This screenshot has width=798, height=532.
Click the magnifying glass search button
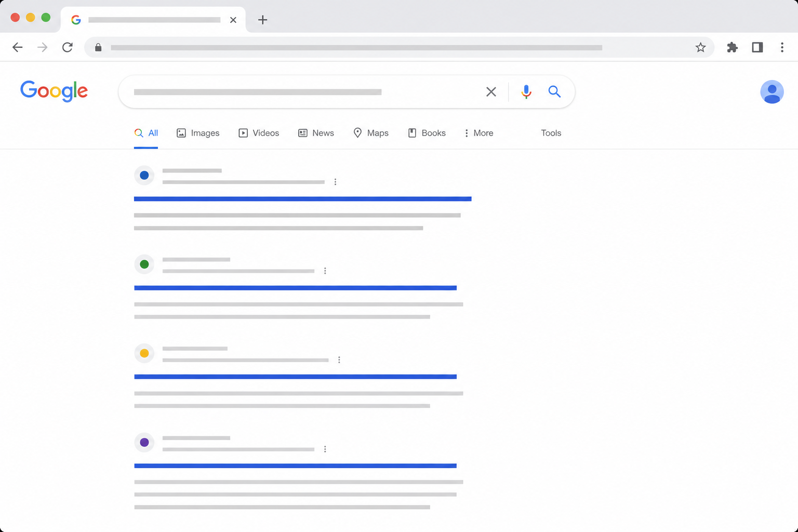[554, 92]
